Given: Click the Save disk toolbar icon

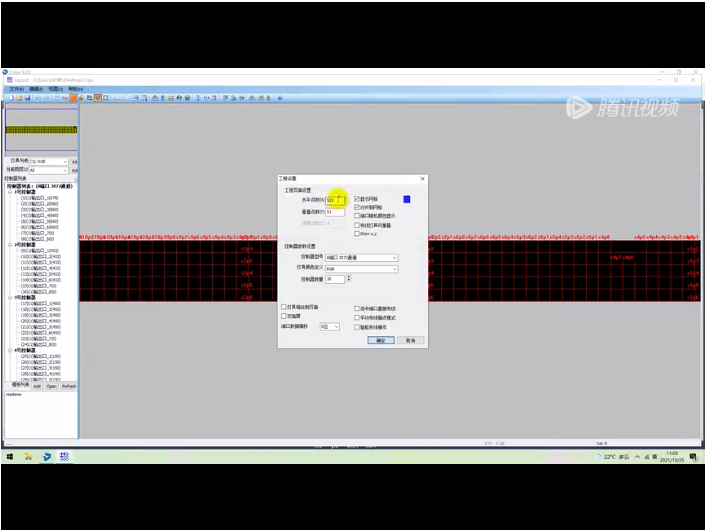Looking at the screenshot, I should coord(25,98).
